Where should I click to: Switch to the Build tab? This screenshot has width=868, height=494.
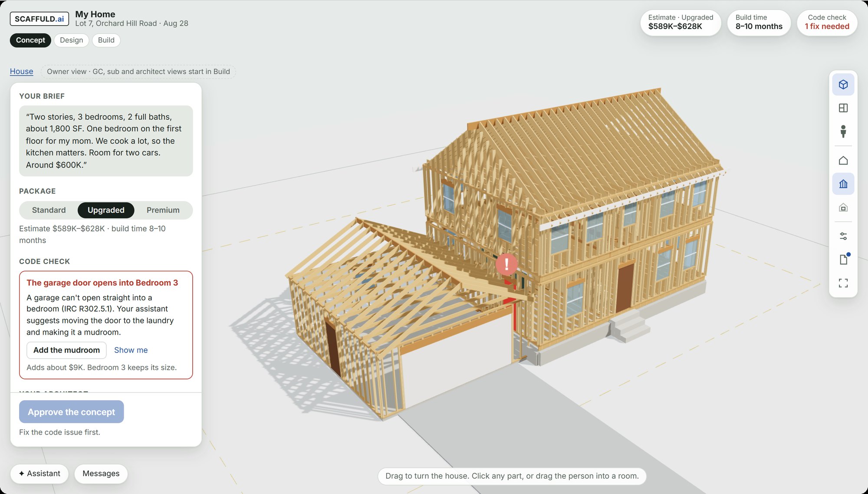pos(106,40)
